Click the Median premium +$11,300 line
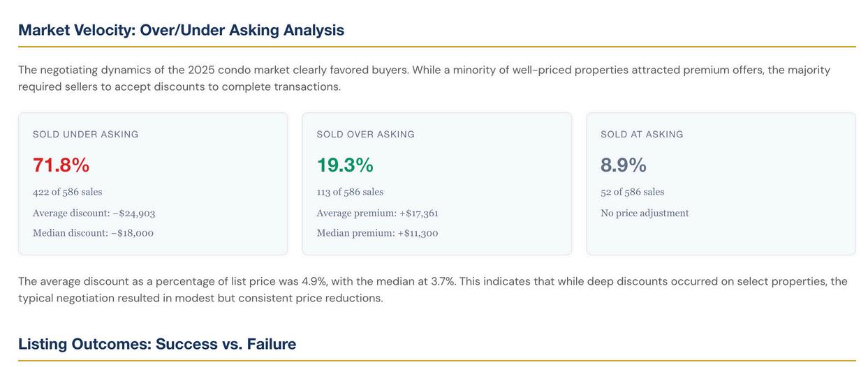Screen dimensions: 868x367 point(377,233)
